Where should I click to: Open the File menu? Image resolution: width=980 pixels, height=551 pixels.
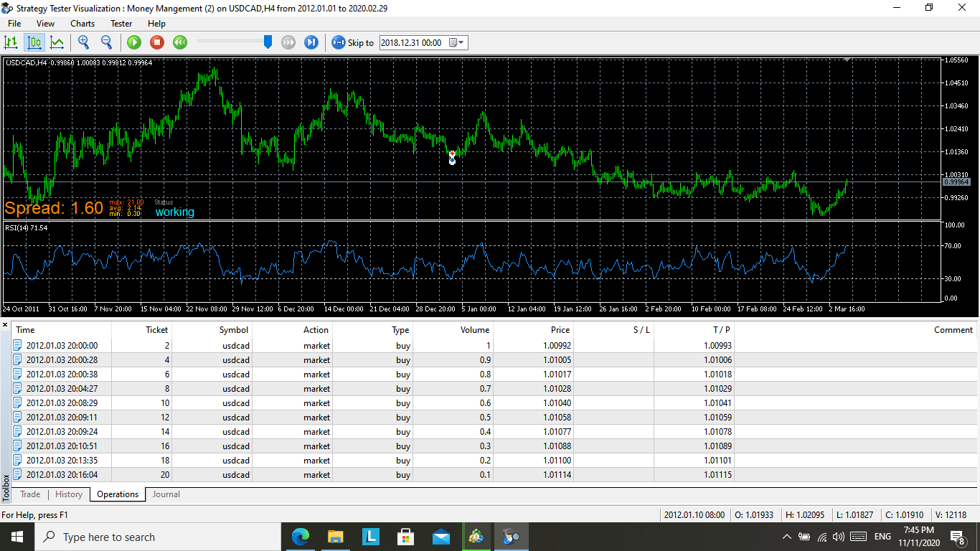(14, 24)
